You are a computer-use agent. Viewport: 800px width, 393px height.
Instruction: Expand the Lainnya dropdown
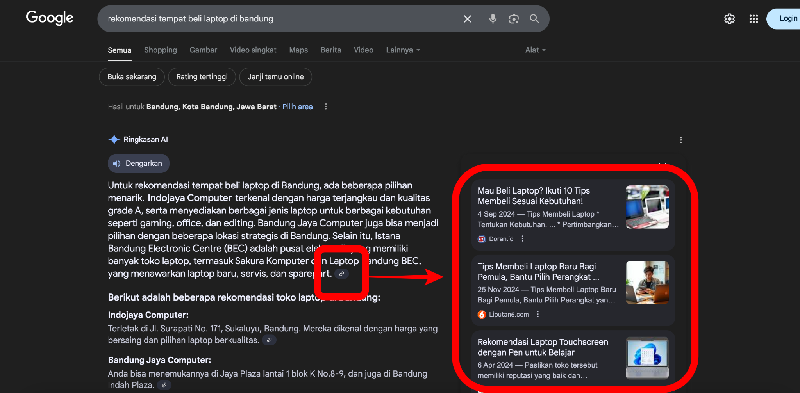point(403,50)
